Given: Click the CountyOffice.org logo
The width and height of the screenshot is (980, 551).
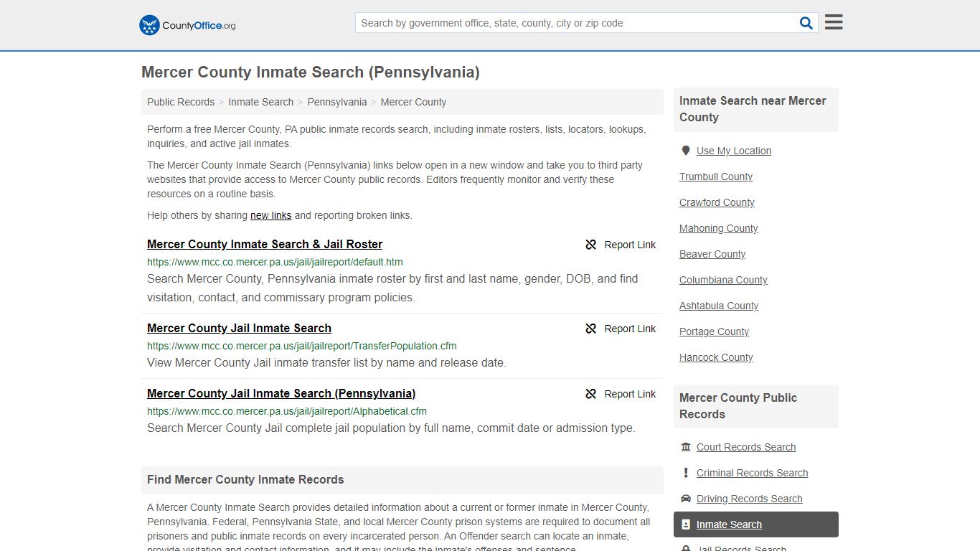Looking at the screenshot, I should [x=187, y=25].
